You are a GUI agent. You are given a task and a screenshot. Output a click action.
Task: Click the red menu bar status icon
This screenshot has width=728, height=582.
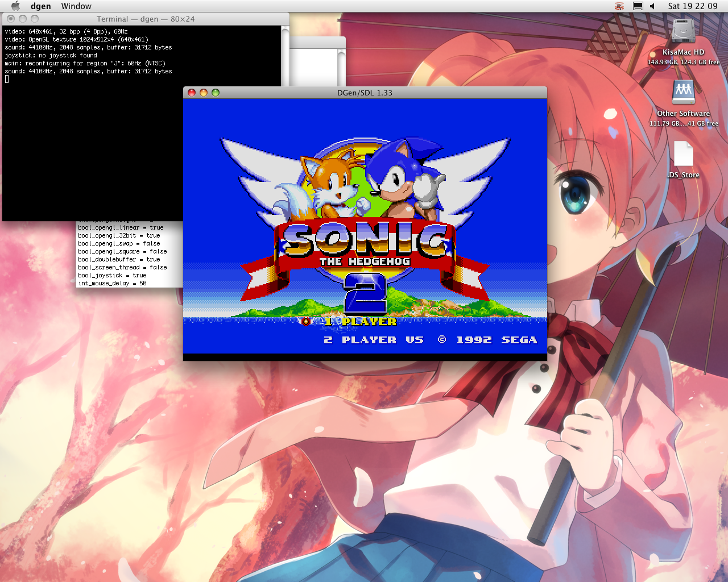[619, 6]
